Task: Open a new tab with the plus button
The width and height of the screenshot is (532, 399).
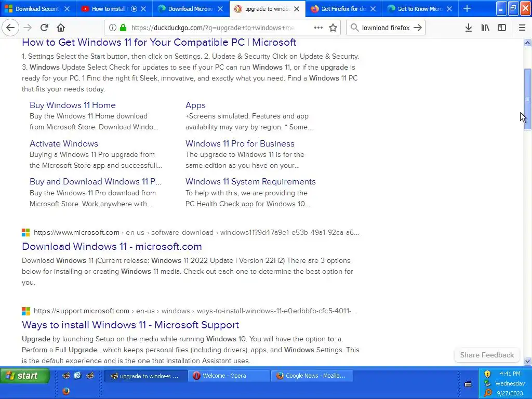Action: click(x=467, y=8)
